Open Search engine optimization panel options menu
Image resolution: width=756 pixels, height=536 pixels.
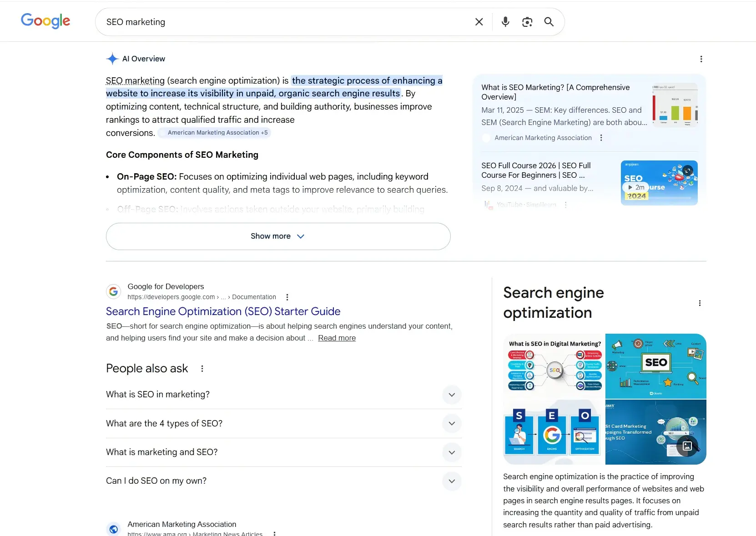click(x=700, y=303)
